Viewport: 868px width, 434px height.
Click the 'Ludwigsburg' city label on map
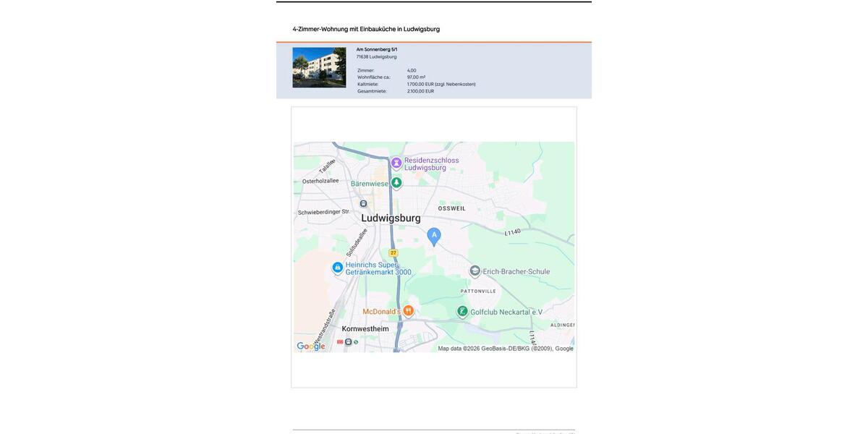pyautogui.click(x=391, y=218)
